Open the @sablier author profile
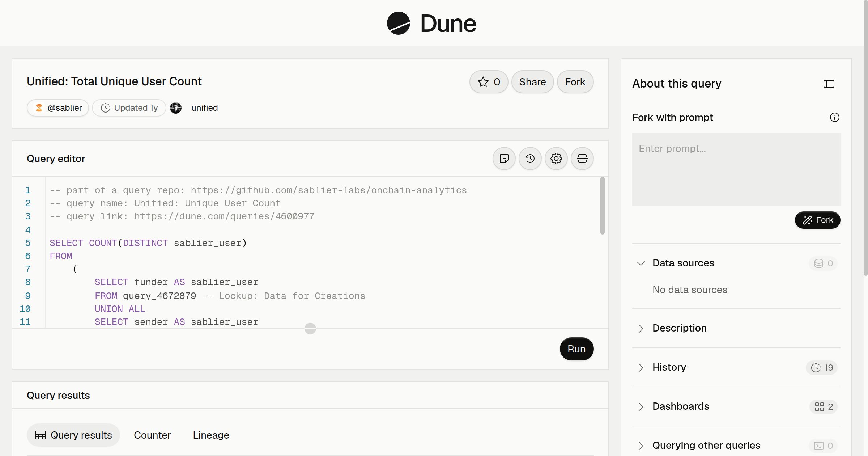 (x=58, y=108)
